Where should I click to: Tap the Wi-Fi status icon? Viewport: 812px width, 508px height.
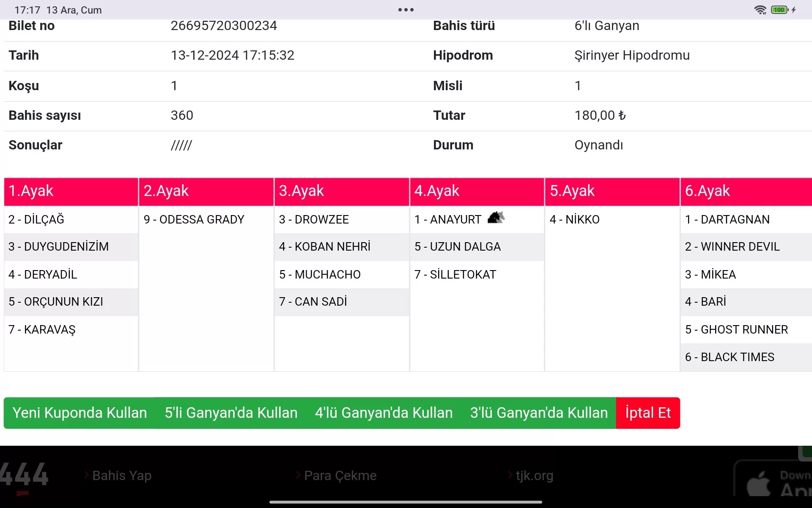(x=760, y=10)
